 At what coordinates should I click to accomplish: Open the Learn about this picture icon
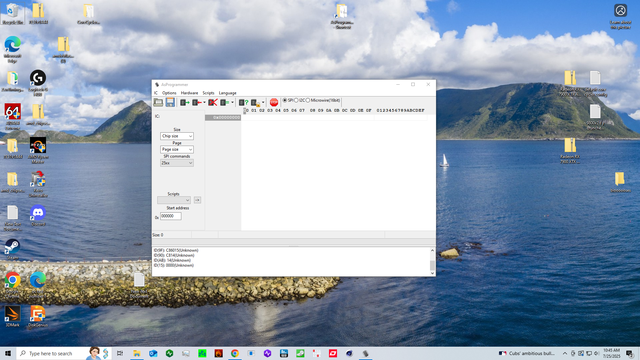tap(620, 16)
